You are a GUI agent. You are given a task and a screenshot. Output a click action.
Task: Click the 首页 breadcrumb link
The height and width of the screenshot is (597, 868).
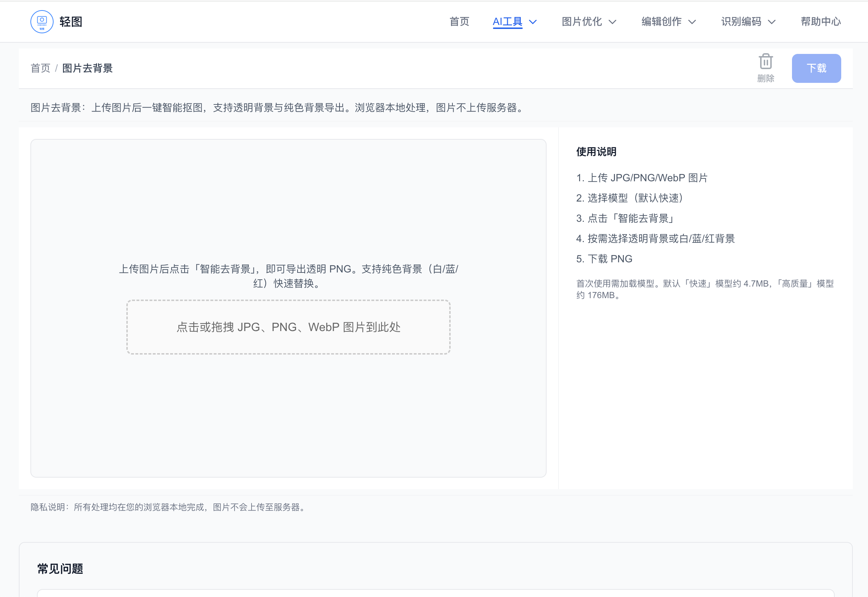tap(41, 68)
